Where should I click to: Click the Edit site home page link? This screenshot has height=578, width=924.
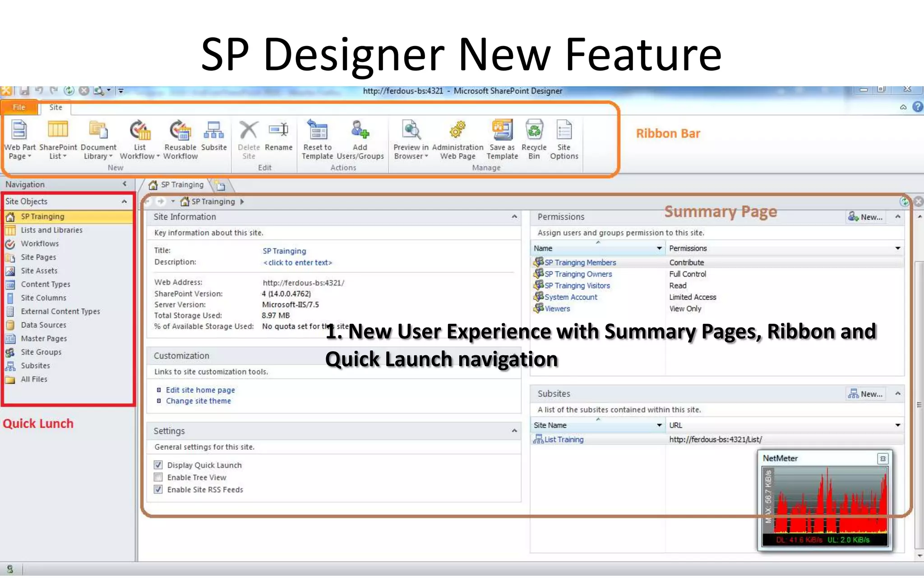point(200,390)
